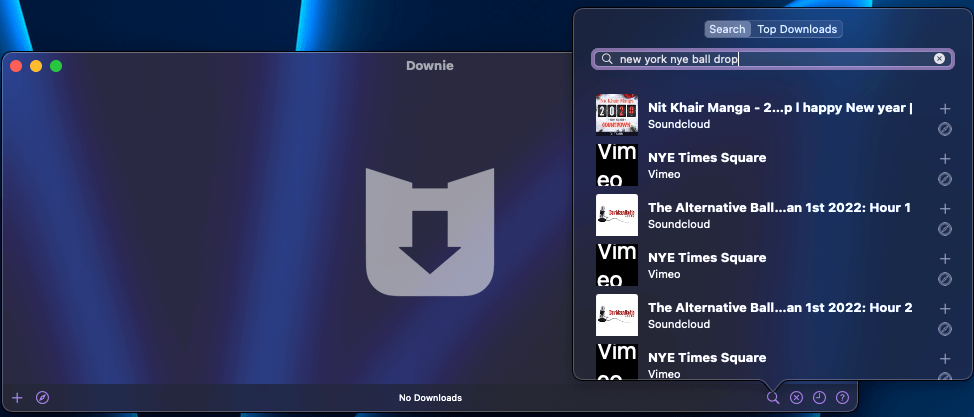Select 'NYE Times Square' title beneath Hour 2 result
This screenshot has width=974, height=417.
[x=707, y=358]
